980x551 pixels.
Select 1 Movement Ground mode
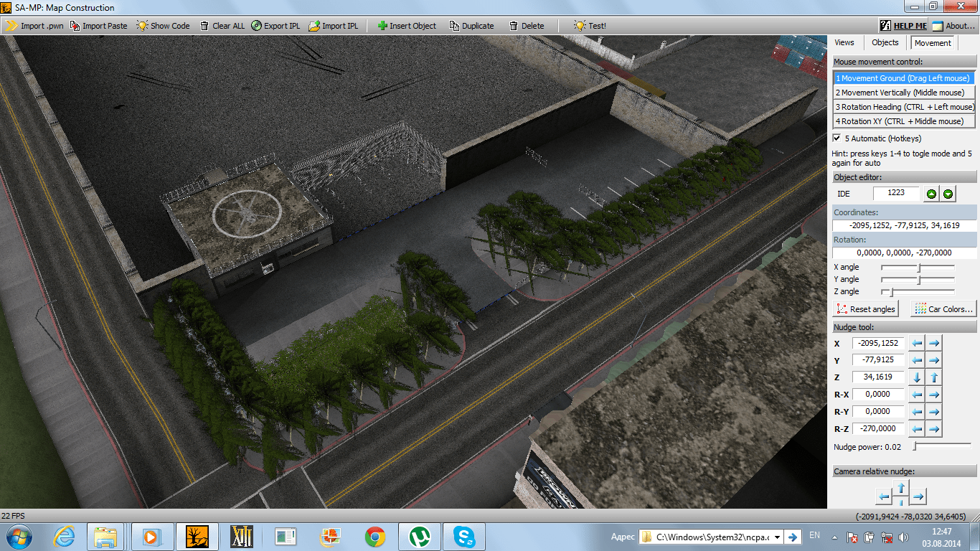(x=904, y=78)
